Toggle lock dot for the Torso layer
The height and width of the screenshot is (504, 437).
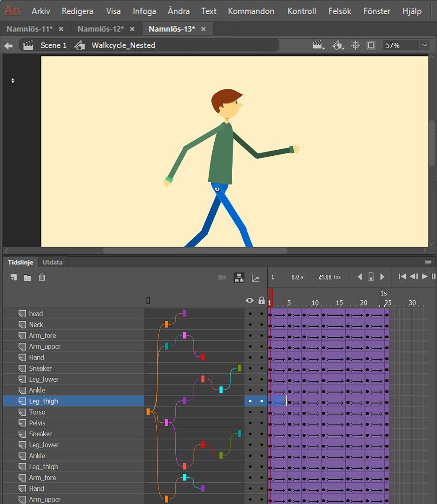pyautogui.click(x=261, y=412)
